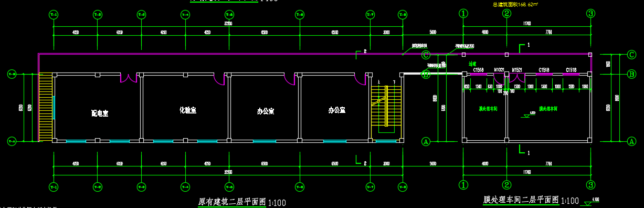Click grid bubble 1 above the workshop plan
Image resolution: width=644 pixels, height=208 pixels.
[x=463, y=14]
